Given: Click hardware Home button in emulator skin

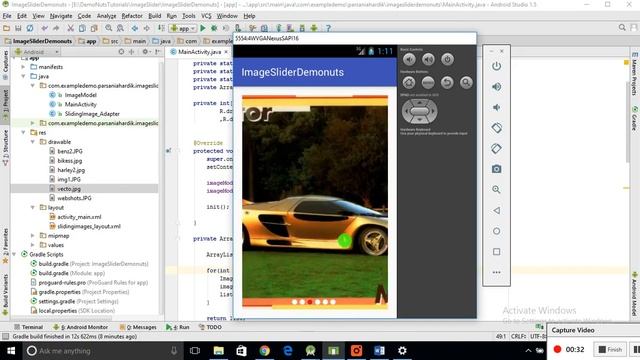Looking at the screenshot, I should [409, 82].
